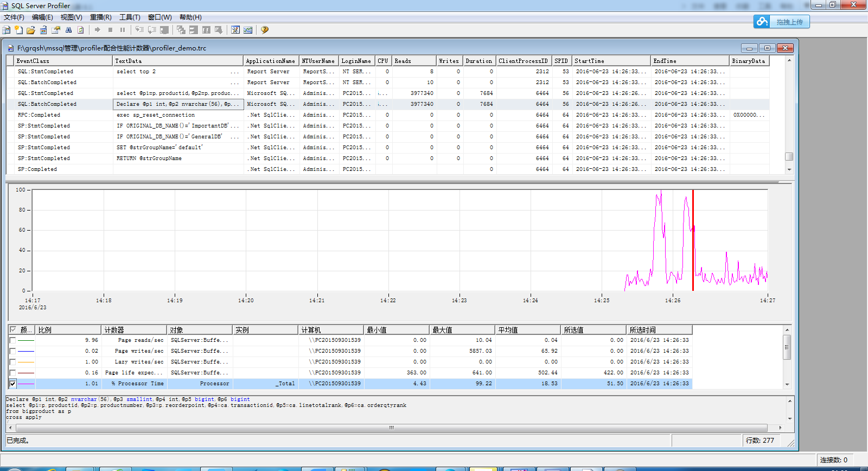Click the magenta % Processor Time color line
868x471 pixels.
click(26, 384)
